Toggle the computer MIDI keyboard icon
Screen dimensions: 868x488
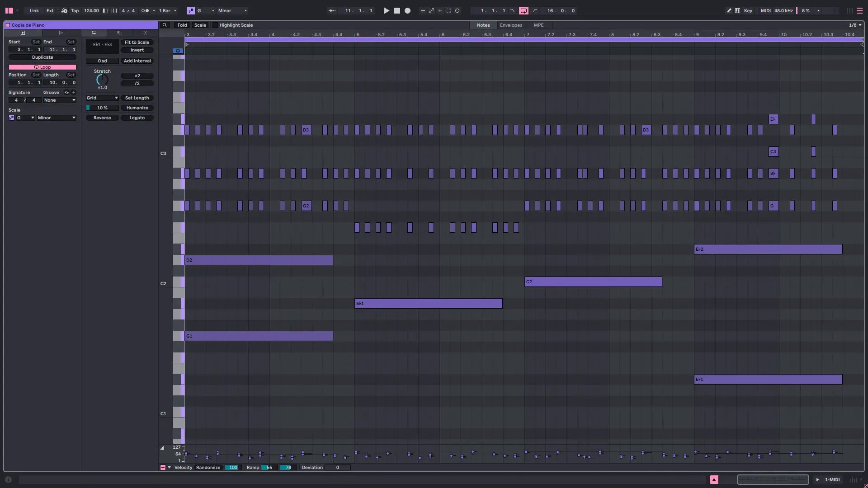[738, 10]
